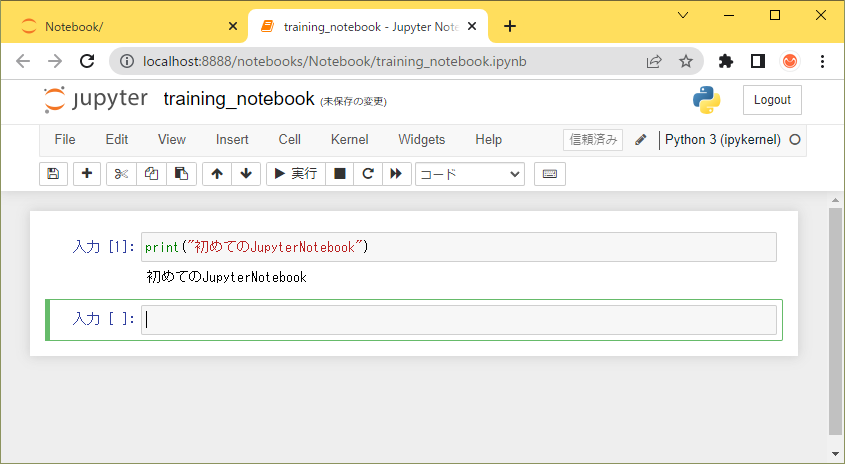Click the localhost address bar URL
845x464 pixels.
coord(335,61)
